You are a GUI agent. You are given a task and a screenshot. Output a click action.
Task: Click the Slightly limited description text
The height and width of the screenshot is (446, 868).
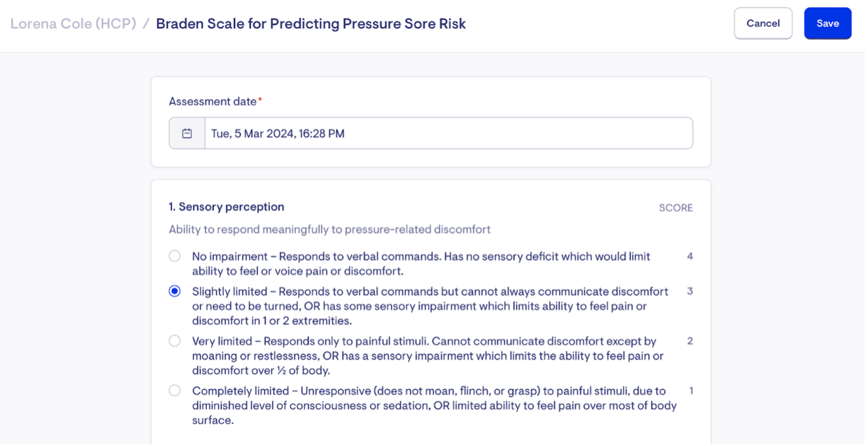pos(430,306)
